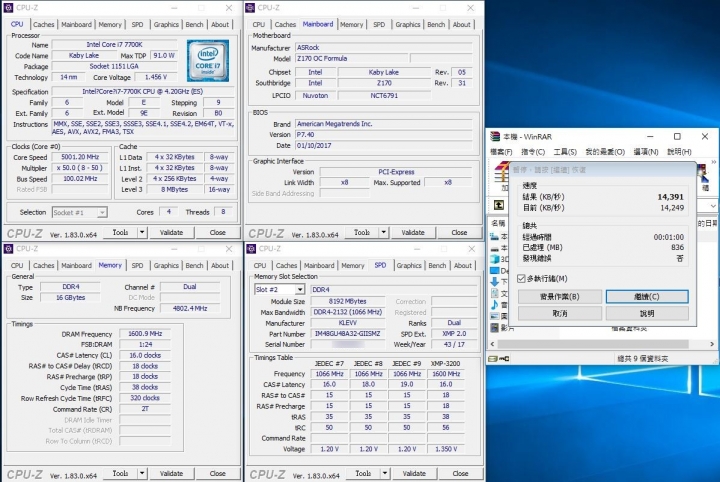Image resolution: width=720 pixels, height=482 pixels.
Task: Open the Slot #2 memory slot dropdown
Action: pos(280,289)
